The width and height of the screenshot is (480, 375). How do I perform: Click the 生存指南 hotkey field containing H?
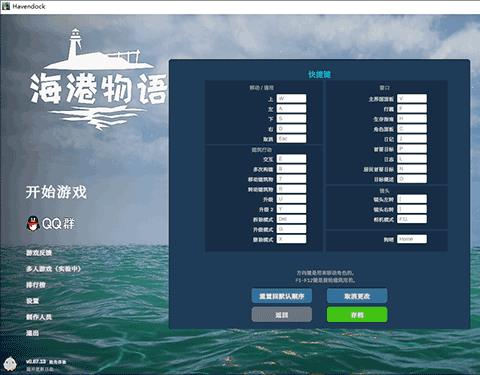[x=412, y=119]
